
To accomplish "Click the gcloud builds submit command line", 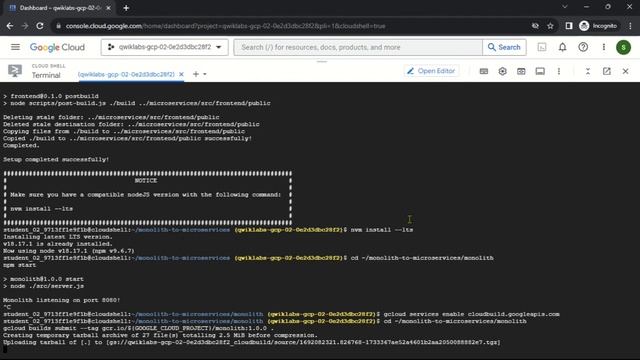I will pos(138,328).
